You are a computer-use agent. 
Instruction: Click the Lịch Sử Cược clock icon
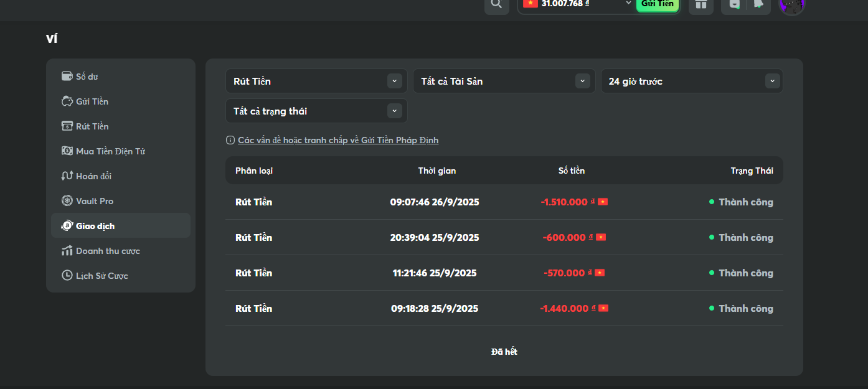tap(67, 276)
